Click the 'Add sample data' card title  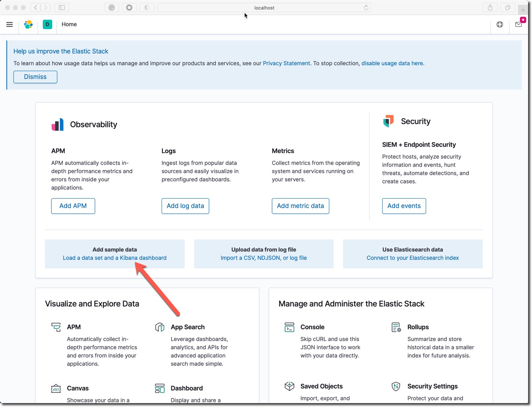[x=114, y=250]
